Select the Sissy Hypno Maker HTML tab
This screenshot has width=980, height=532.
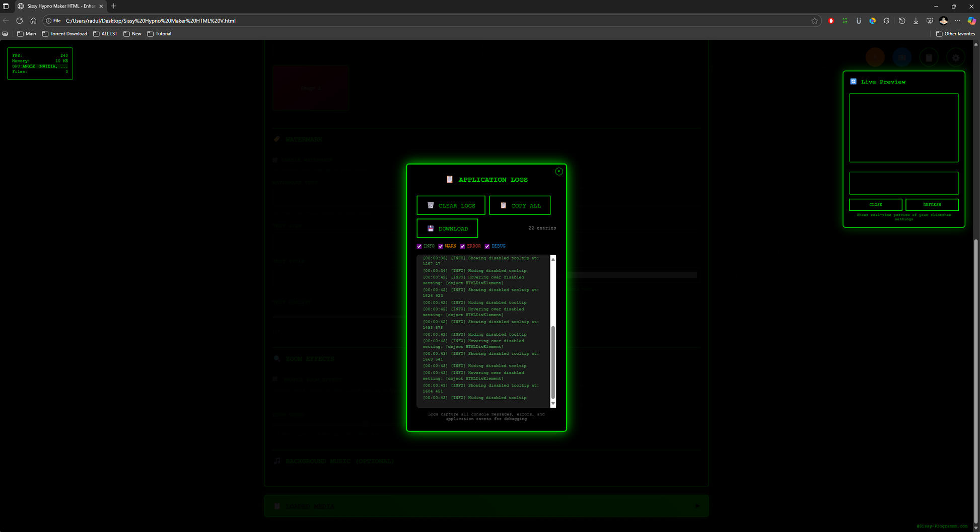tap(60, 6)
